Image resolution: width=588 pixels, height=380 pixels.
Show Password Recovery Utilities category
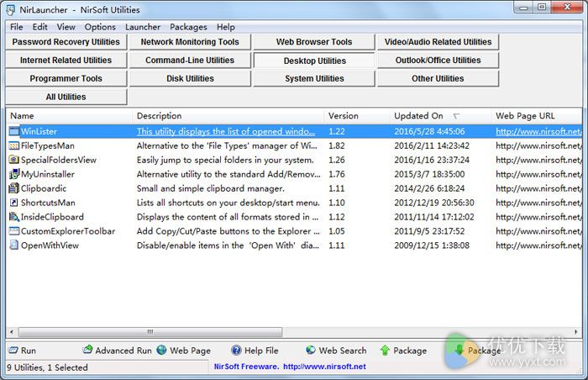click(66, 42)
